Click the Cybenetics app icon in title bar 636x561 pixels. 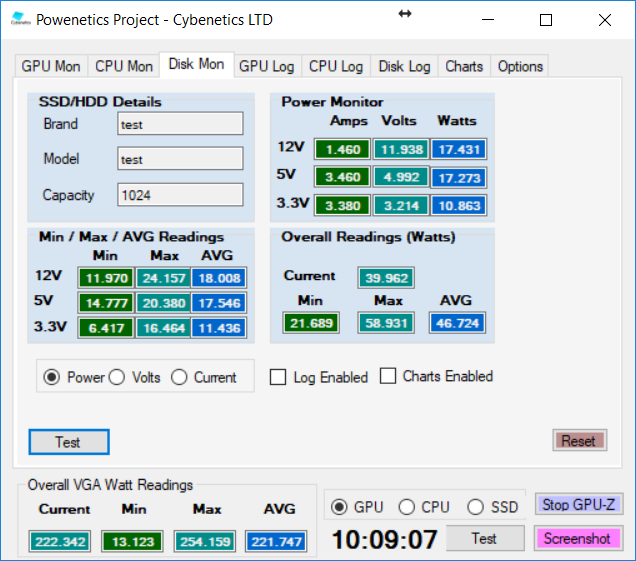(20, 19)
